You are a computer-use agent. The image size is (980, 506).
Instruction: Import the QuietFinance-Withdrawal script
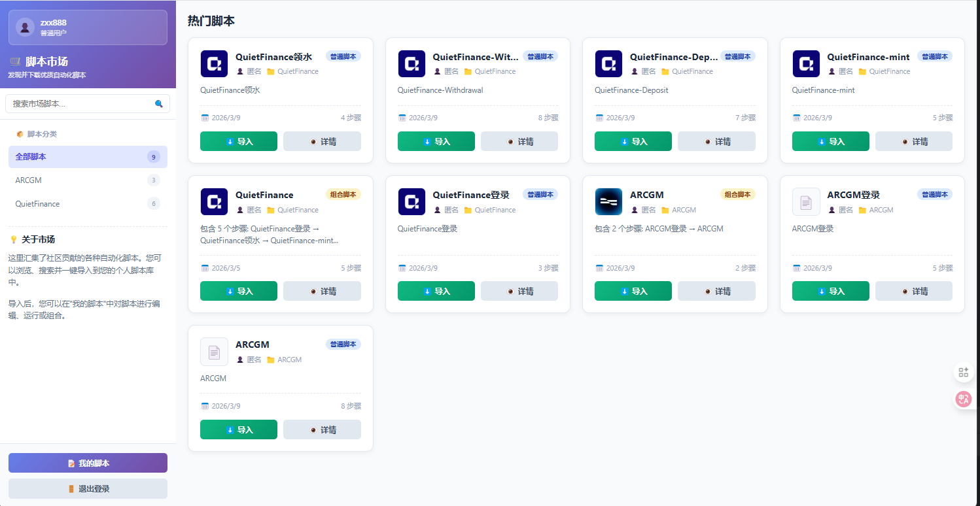(436, 141)
